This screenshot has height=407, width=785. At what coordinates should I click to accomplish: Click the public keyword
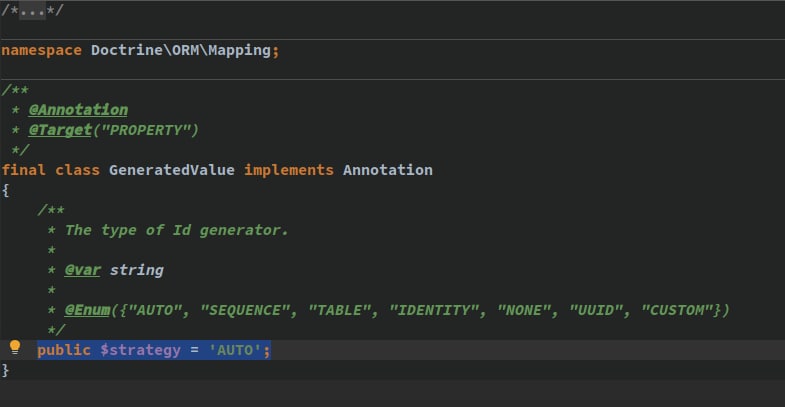click(x=64, y=350)
